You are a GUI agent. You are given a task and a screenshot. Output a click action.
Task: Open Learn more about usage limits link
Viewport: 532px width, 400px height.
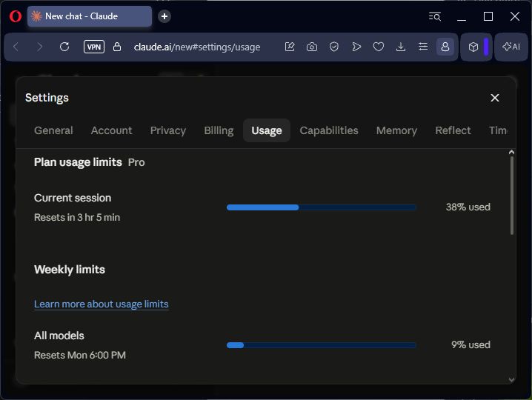(x=101, y=304)
